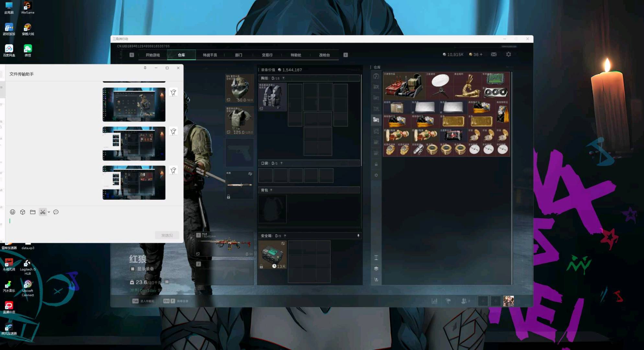Click the scissors screenshot tool in WeChat
This screenshot has height=350, width=644.
click(43, 212)
